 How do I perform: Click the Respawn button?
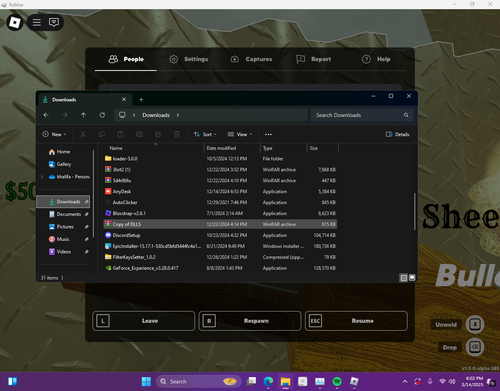tap(250, 321)
